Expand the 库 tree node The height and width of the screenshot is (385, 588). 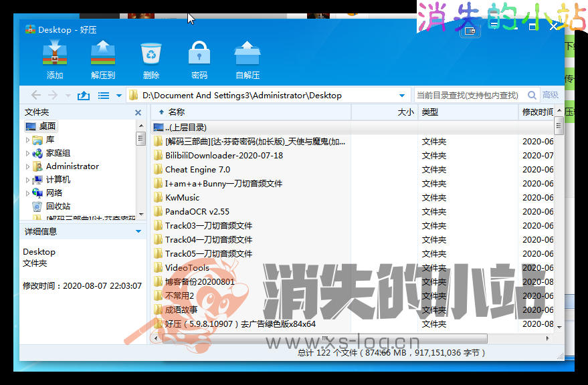27,140
